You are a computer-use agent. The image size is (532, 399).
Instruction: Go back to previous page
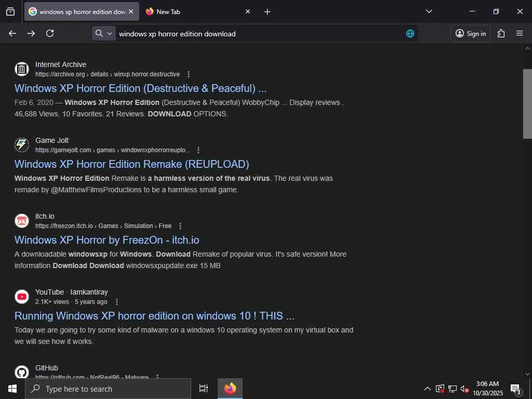click(x=12, y=33)
